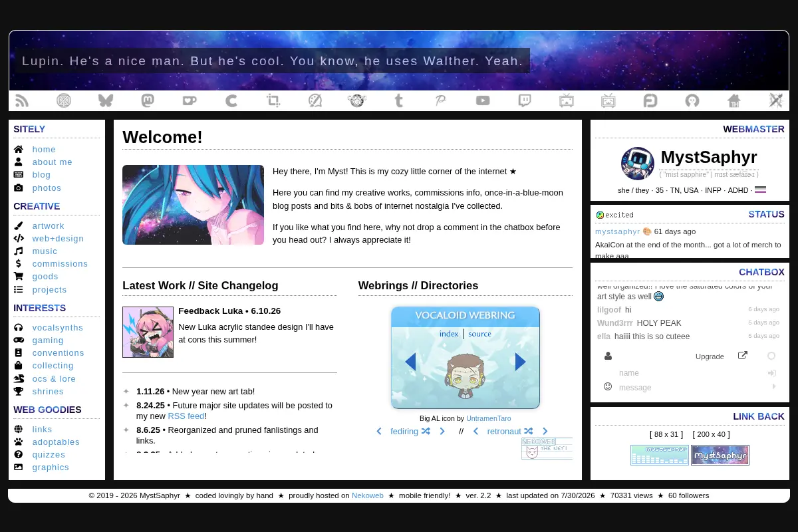Open the emoji smiley picker in chatbox
This screenshot has height=532, width=798.
pos(608,386)
